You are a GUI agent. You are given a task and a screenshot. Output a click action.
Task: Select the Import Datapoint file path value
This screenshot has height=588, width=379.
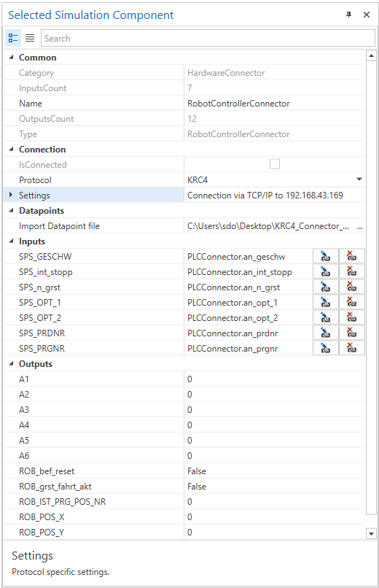pos(270,226)
